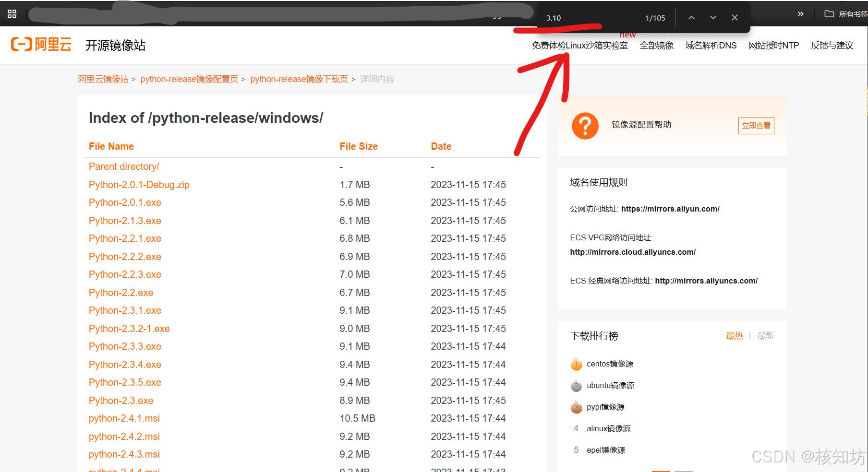Click the File Name column header
Image resolution: width=868 pixels, height=472 pixels.
[111, 146]
